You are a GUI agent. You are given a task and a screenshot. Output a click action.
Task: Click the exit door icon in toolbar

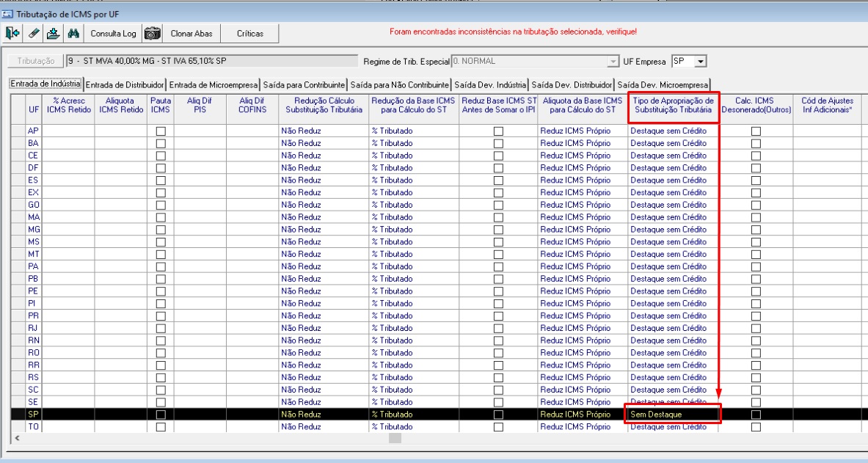[12, 33]
